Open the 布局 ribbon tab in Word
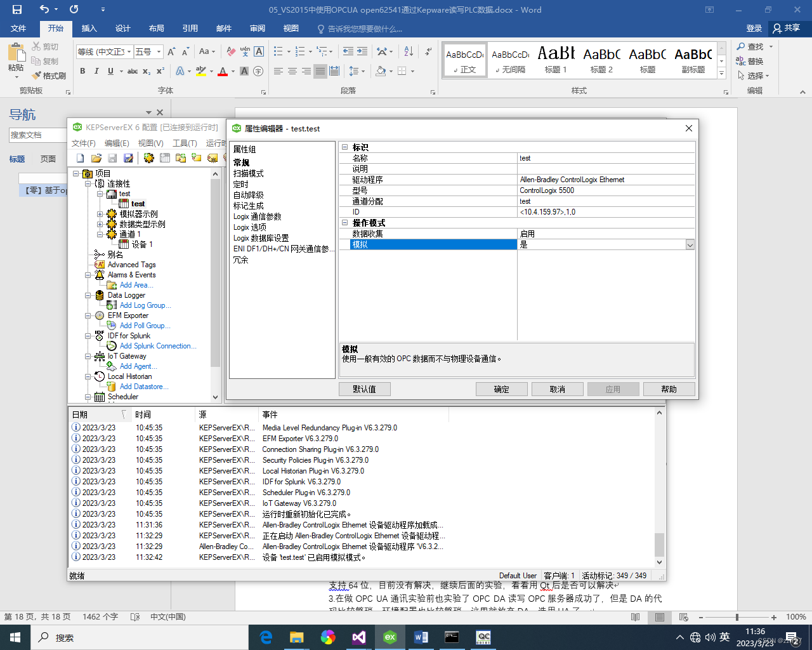Image resolution: width=812 pixels, height=650 pixels. pos(157,29)
